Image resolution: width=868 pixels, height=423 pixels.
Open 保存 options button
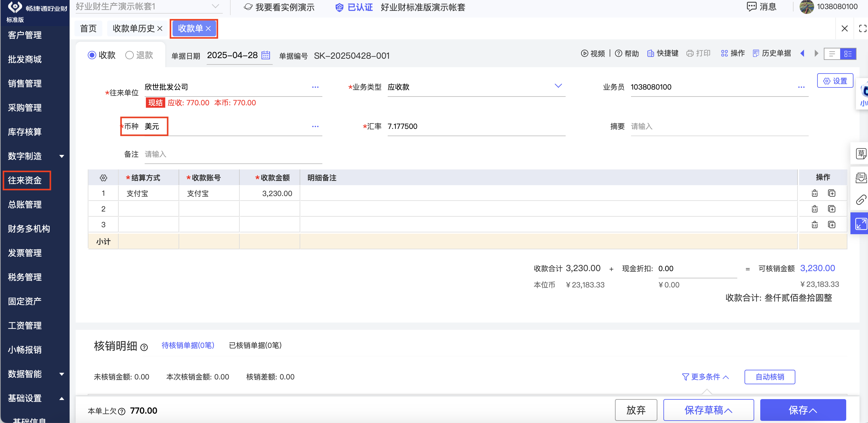coord(803,410)
